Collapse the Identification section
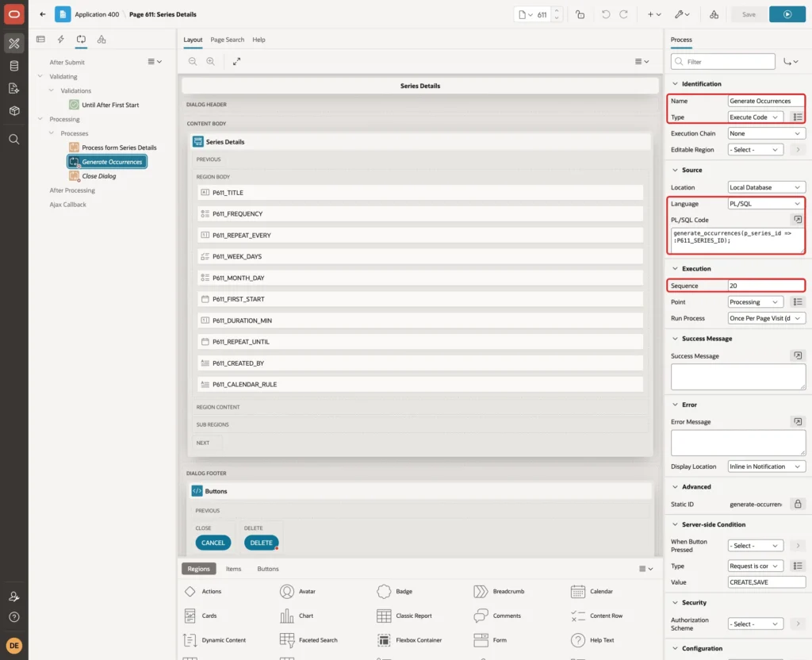Image resolution: width=812 pixels, height=660 pixels. pyautogui.click(x=675, y=83)
